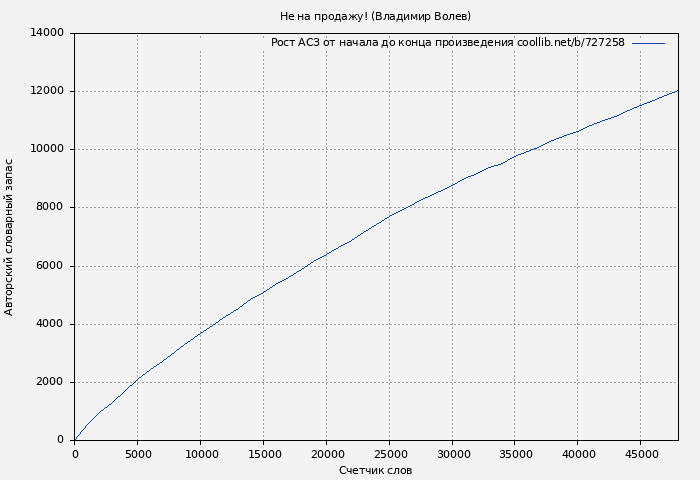Click the 6000 tick label on Y-axis
700x480 pixels.
(x=51, y=266)
